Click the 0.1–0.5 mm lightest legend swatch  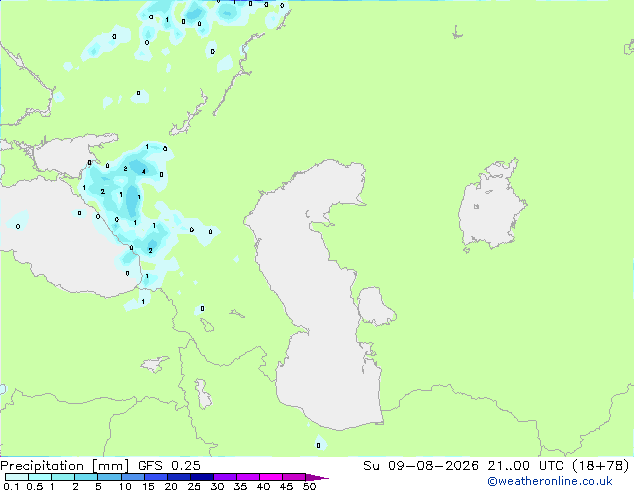tap(17, 477)
